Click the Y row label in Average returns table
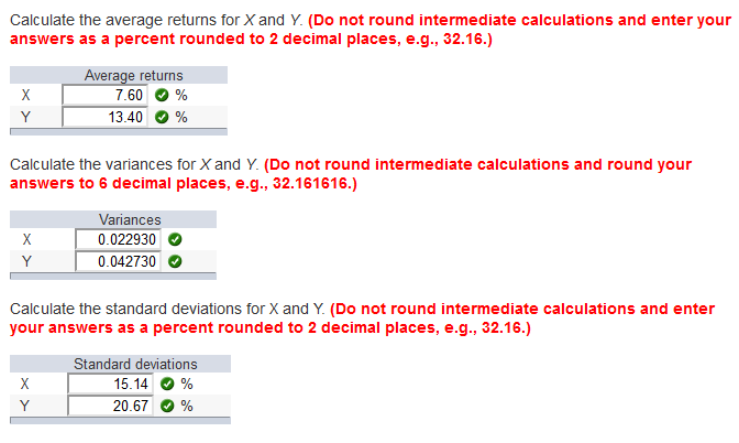The height and width of the screenshot is (443, 739). [26, 117]
